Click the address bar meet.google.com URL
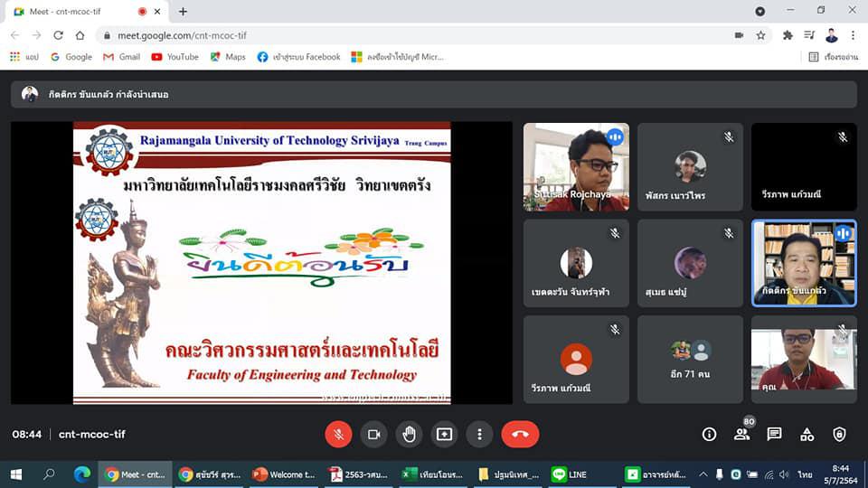868x488 pixels. 182,35
